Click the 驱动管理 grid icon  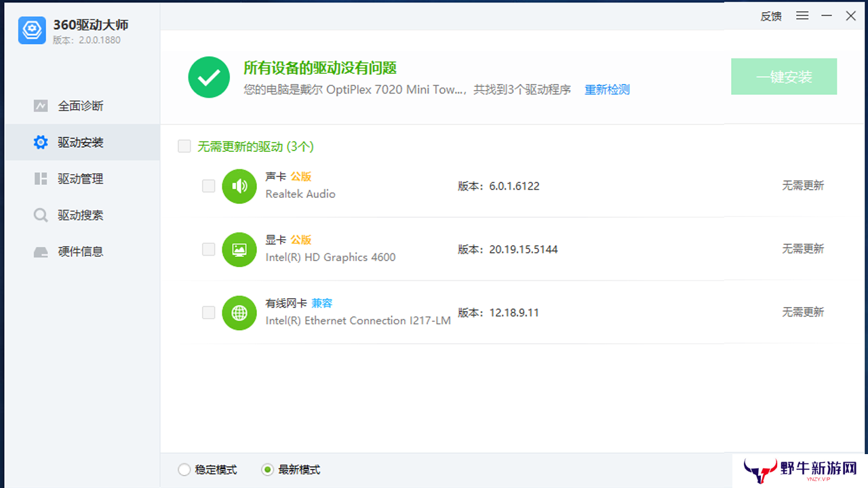41,179
